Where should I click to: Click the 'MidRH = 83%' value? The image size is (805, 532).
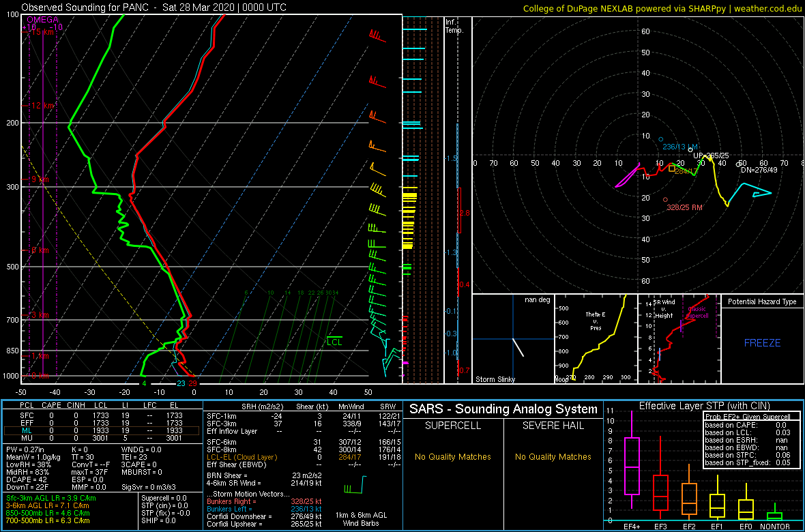tap(28, 471)
